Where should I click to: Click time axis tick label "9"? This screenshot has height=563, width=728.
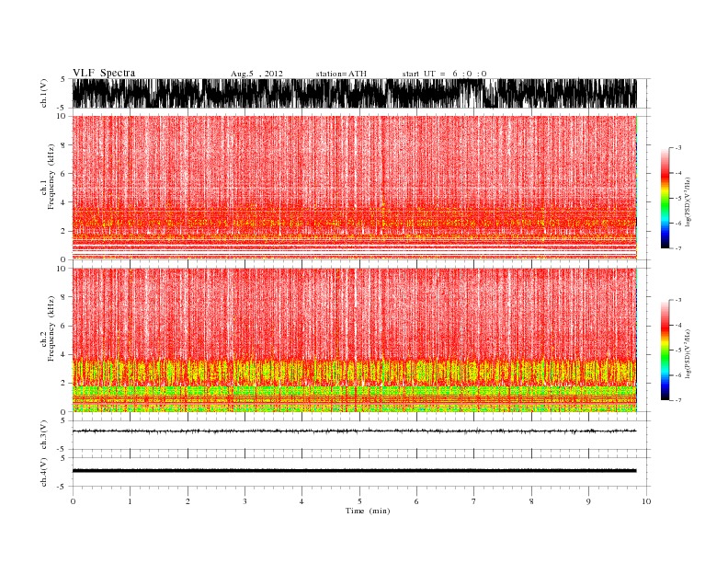[x=588, y=501]
